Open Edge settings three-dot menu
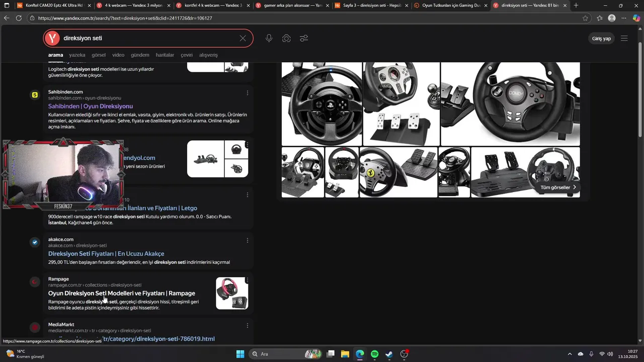This screenshot has width=644, height=362. (x=624, y=18)
